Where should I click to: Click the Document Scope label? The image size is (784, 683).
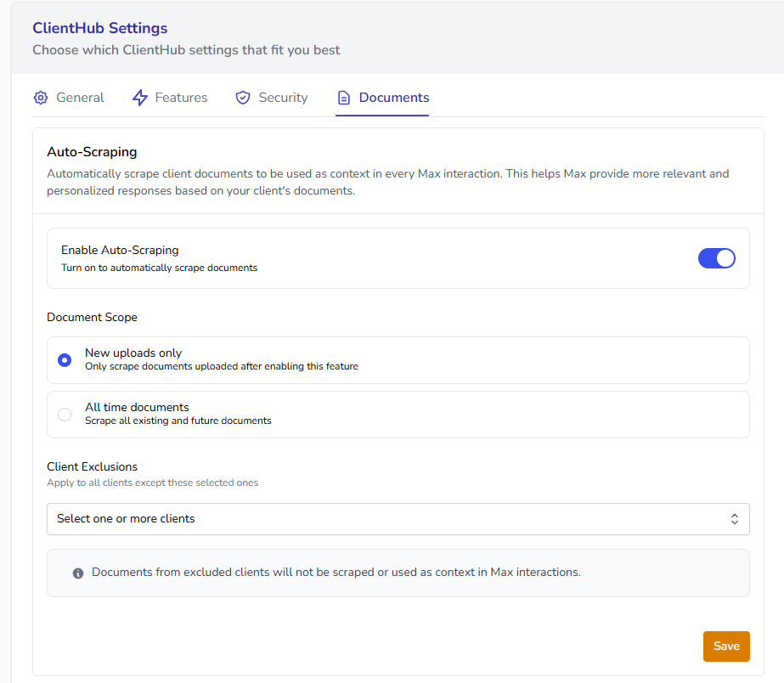92,317
